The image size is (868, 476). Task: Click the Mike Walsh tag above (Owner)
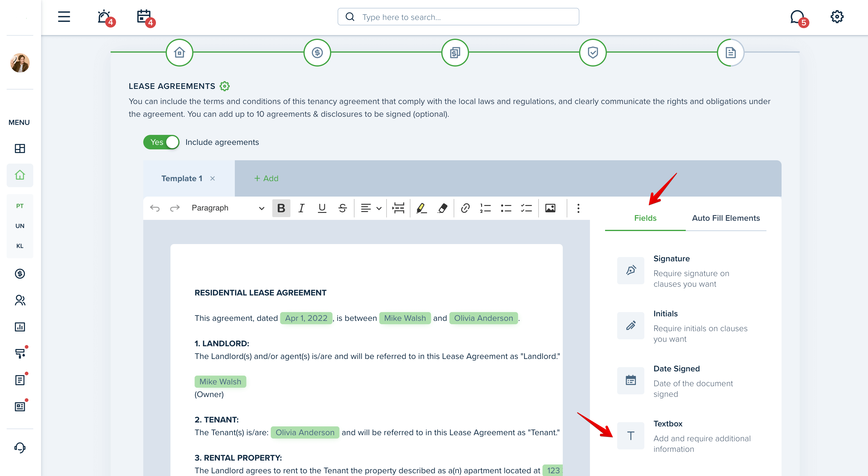[x=220, y=382]
